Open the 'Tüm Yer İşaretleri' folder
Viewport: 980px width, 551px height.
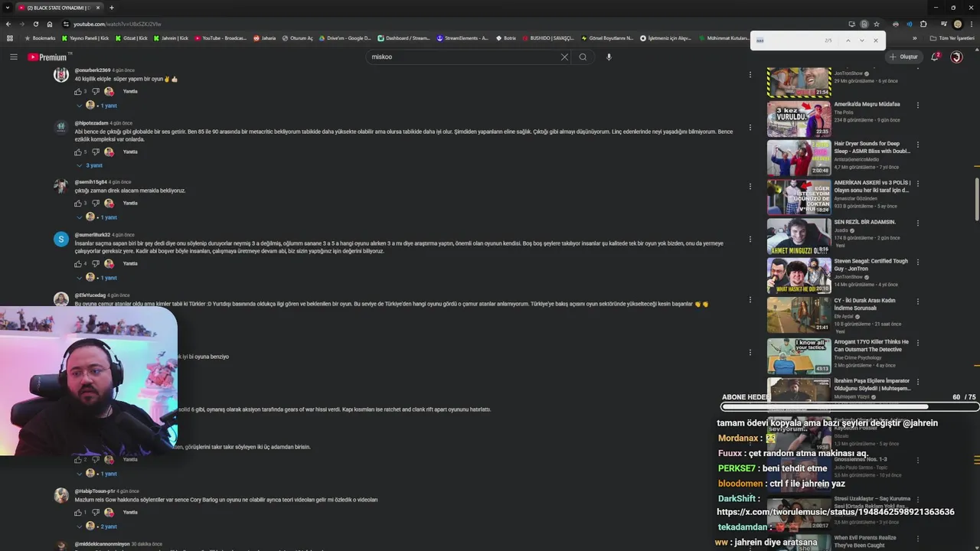pos(952,37)
